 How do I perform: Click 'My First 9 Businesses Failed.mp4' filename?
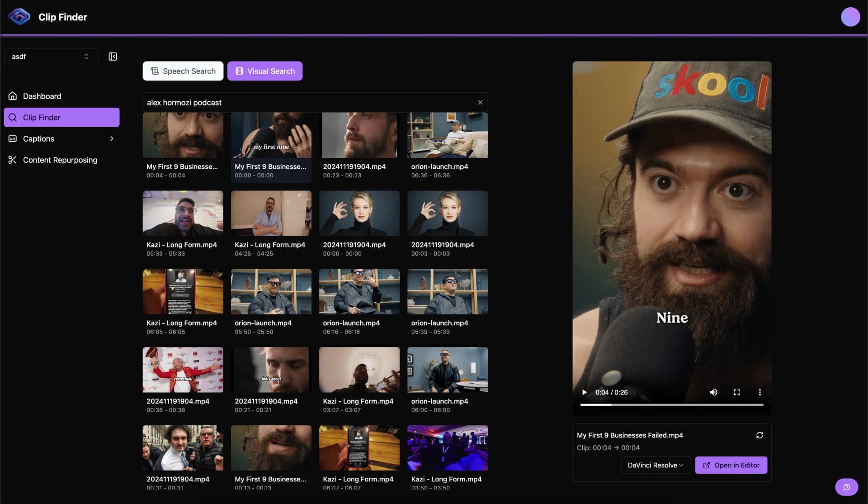(630, 435)
